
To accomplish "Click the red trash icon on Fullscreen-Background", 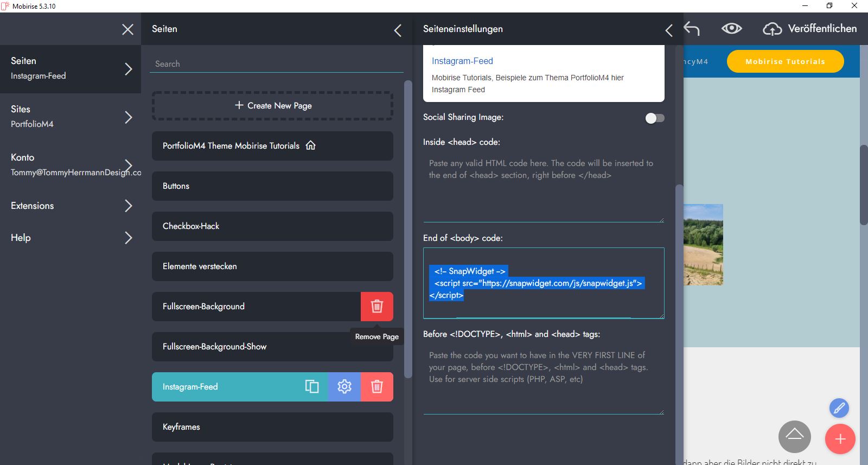I will [x=377, y=307].
